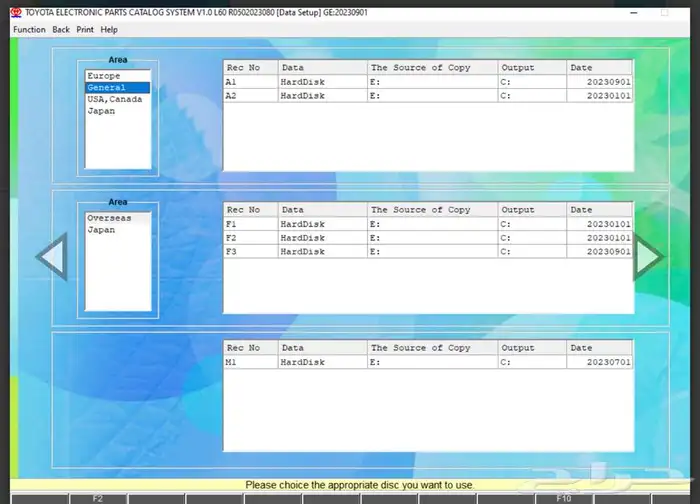Select record row F1

[428, 224]
